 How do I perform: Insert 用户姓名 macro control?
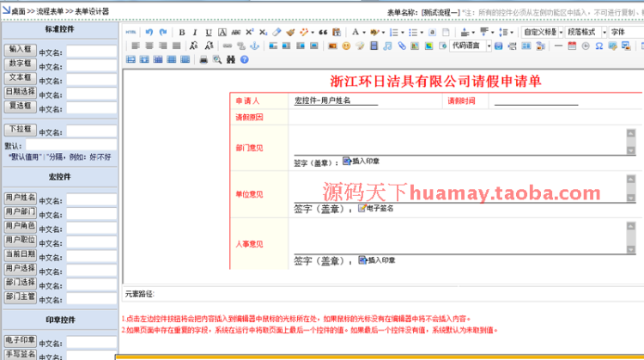[x=20, y=198]
